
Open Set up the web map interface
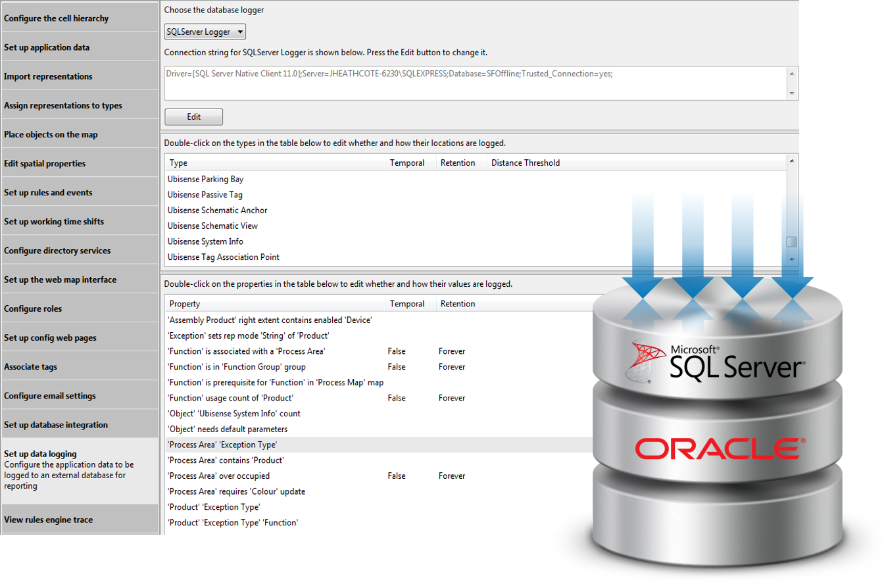[80, 280]
